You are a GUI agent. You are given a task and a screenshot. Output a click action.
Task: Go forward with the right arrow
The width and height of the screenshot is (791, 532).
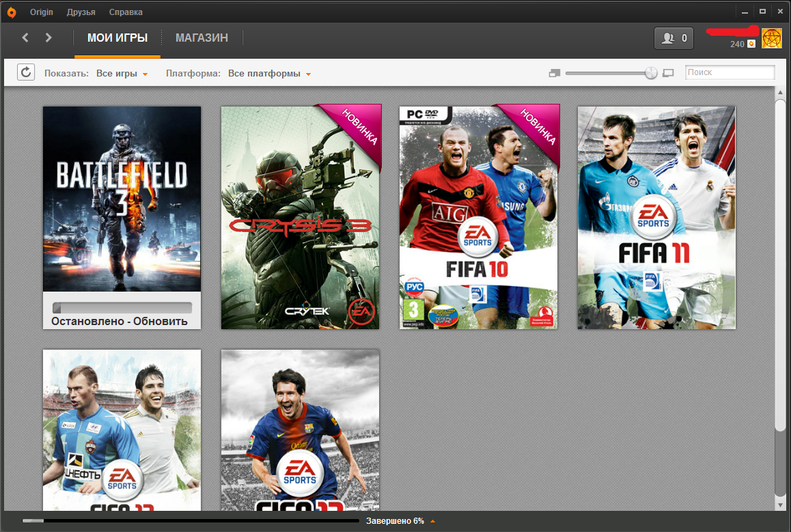(48, 38)
